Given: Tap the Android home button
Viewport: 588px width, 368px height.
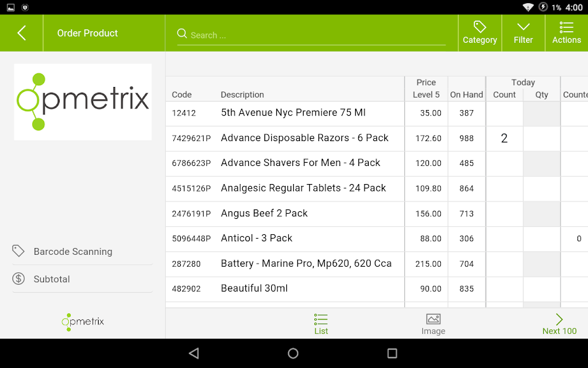Looking at the screenshot, I should (292, 353).
